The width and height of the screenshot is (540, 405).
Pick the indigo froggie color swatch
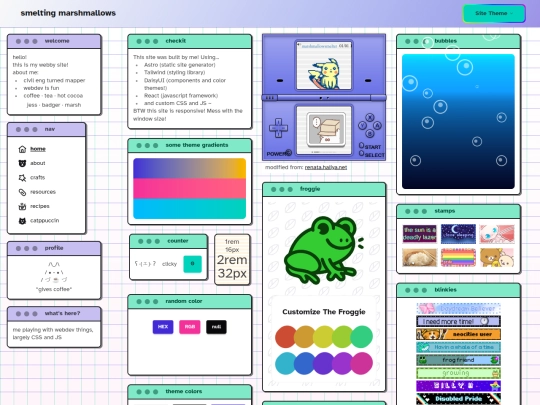pos(324,363)
